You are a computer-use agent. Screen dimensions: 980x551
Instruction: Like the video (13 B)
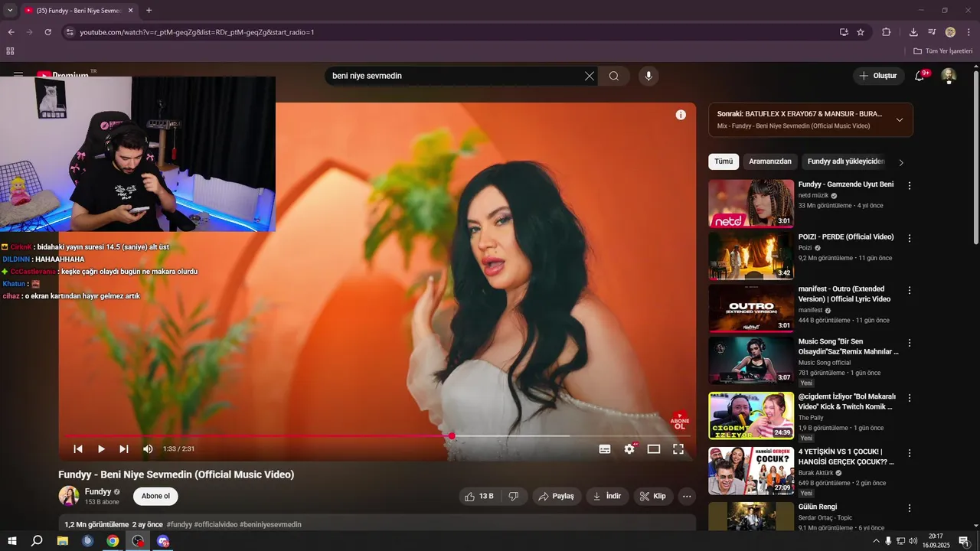pos(479,496)
